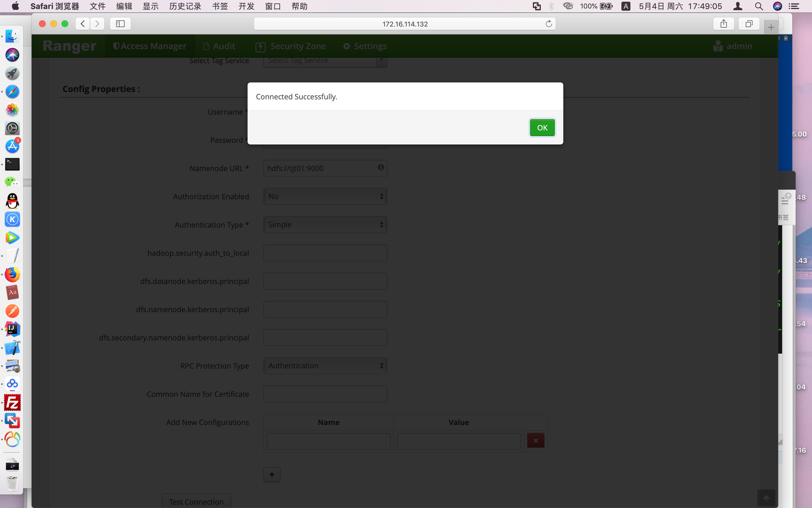Open Firefox from the Dock
The height and width of the screenshot is (508, 812).
point(12,274)
